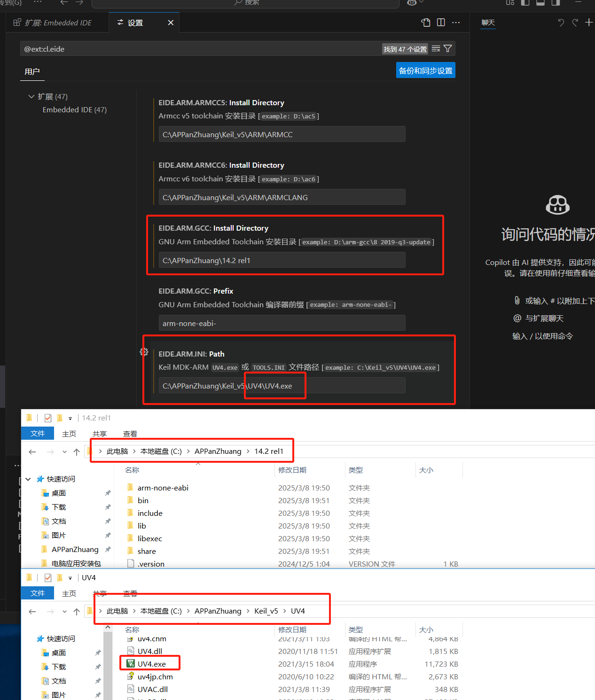
Task: Start new chat with plus icon
Action: [x=589, y=23]
